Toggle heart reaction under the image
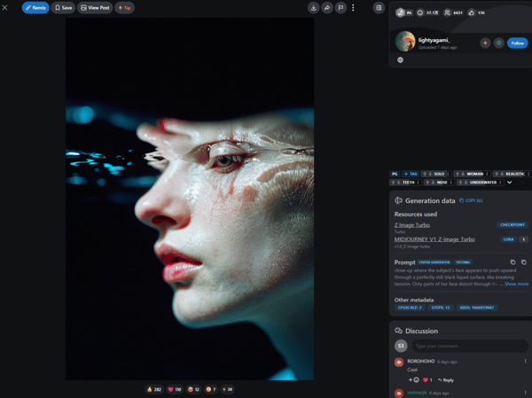This screenshot has height=398, width=532. pyautogui.click(x=174, y=389)
